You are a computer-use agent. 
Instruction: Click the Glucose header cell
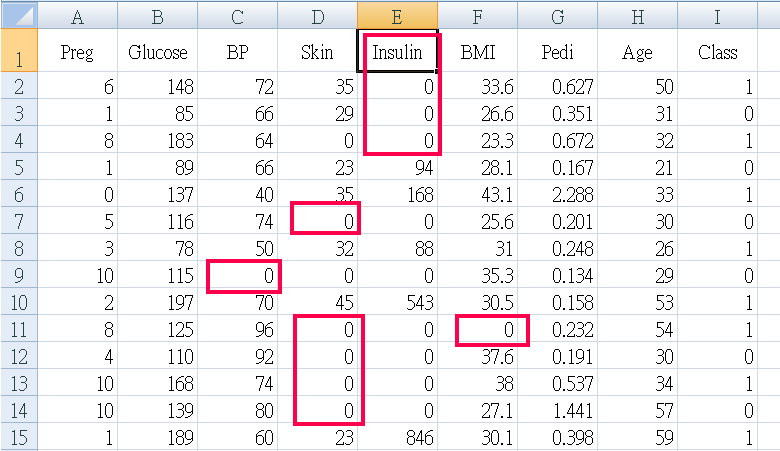158,51
